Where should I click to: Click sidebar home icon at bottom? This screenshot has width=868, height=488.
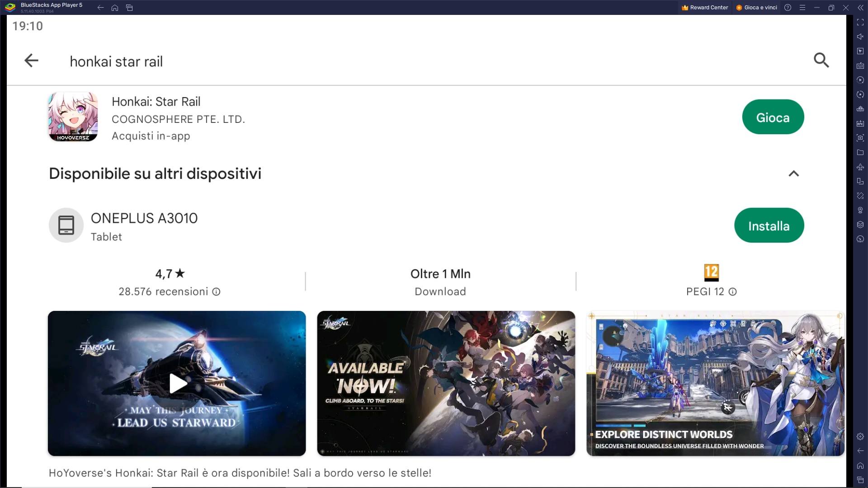(860, 465)
